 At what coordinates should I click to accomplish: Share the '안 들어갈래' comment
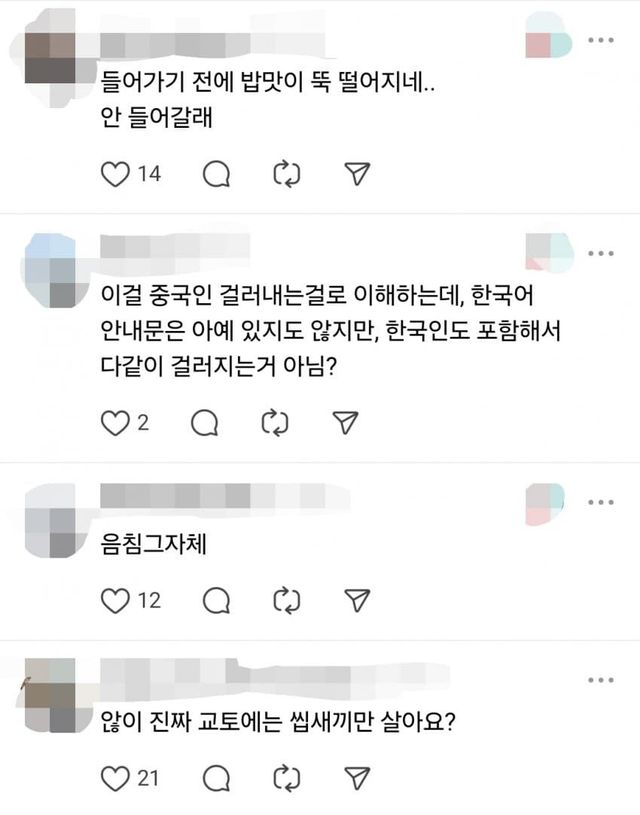pos(357,174)
